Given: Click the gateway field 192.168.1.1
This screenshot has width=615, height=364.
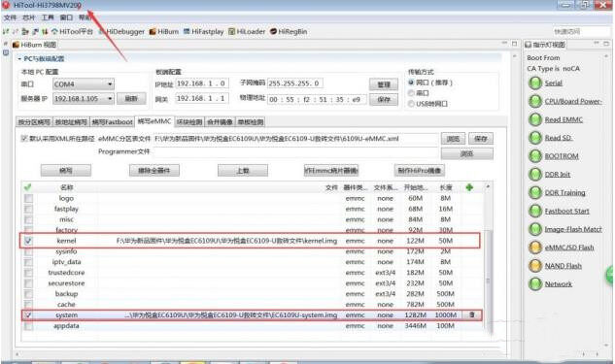Looking at the screenshot, I should tap(202, 98).
